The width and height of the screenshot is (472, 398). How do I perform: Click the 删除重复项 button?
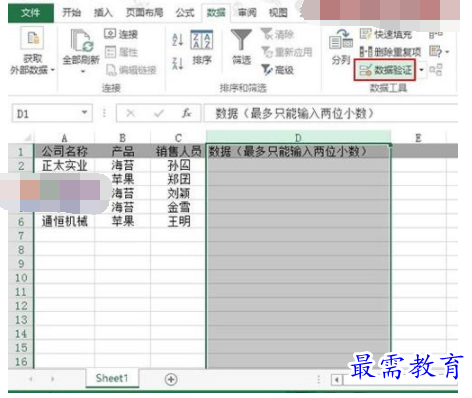coord(390,52)
